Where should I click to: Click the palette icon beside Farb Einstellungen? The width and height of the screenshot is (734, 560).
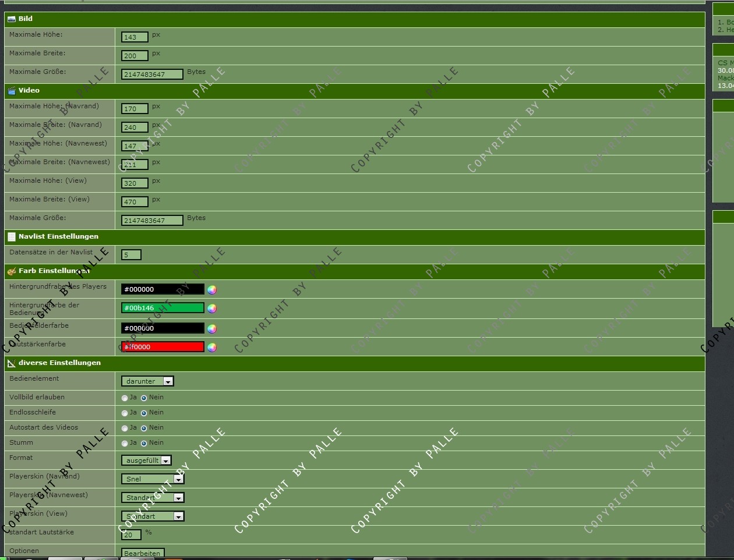pyautogui.click(x=11, y=271)
